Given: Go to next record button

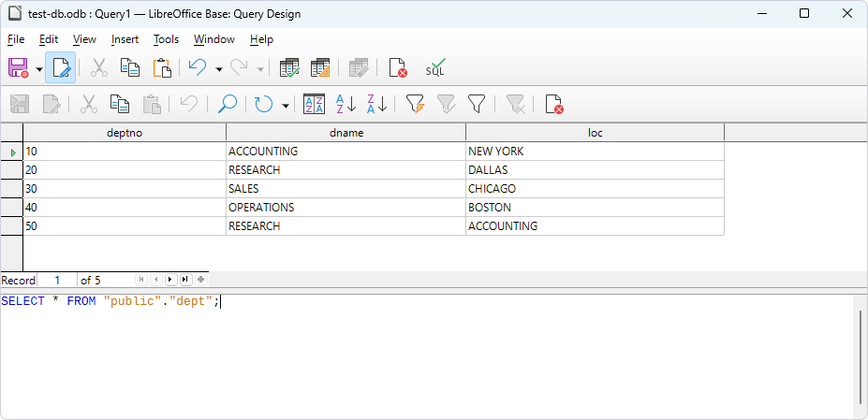Looking at the screenshot, I should 170,280.
